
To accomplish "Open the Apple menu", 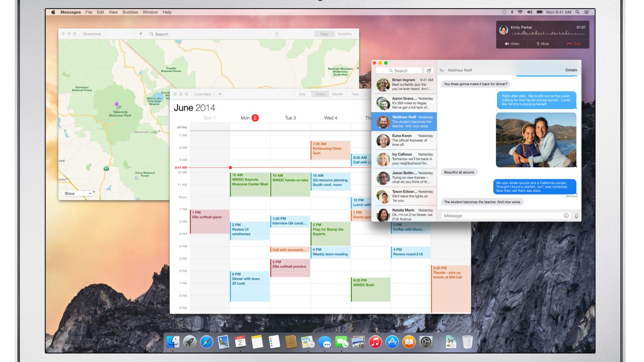I will point(53,12).
